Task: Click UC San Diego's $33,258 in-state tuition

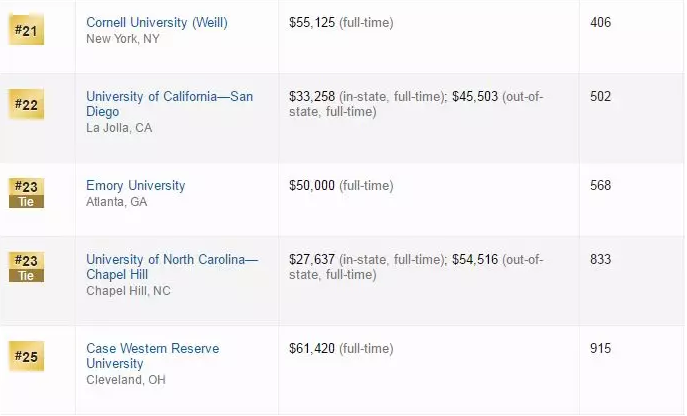Action: pos(312,96)
